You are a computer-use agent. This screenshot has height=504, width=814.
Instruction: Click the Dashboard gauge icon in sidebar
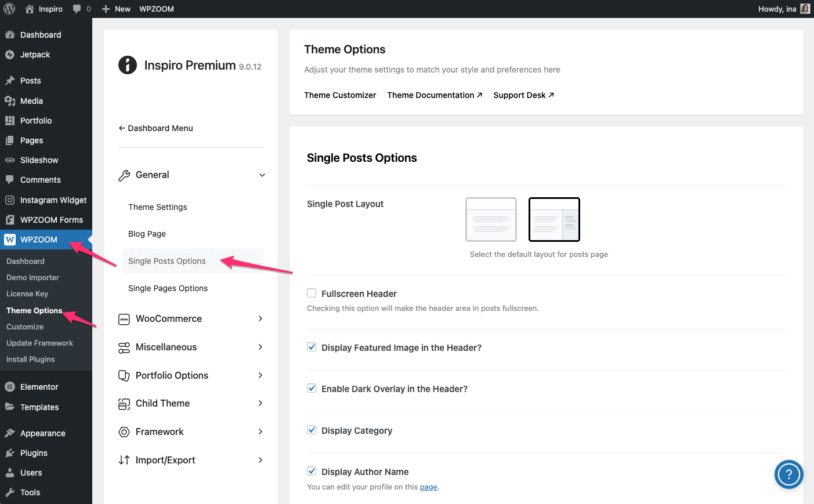click(x=10, y=35)
